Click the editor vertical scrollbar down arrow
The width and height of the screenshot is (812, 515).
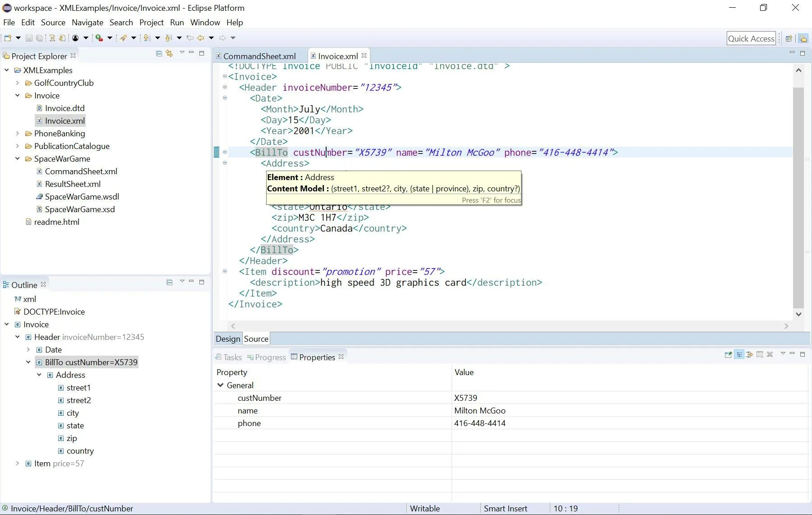tap(798, 314)
